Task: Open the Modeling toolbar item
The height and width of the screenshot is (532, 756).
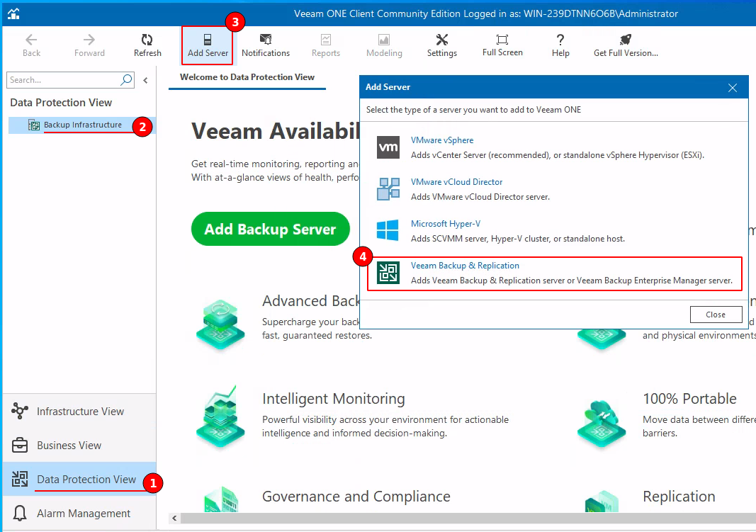Action: click(384, 45)
